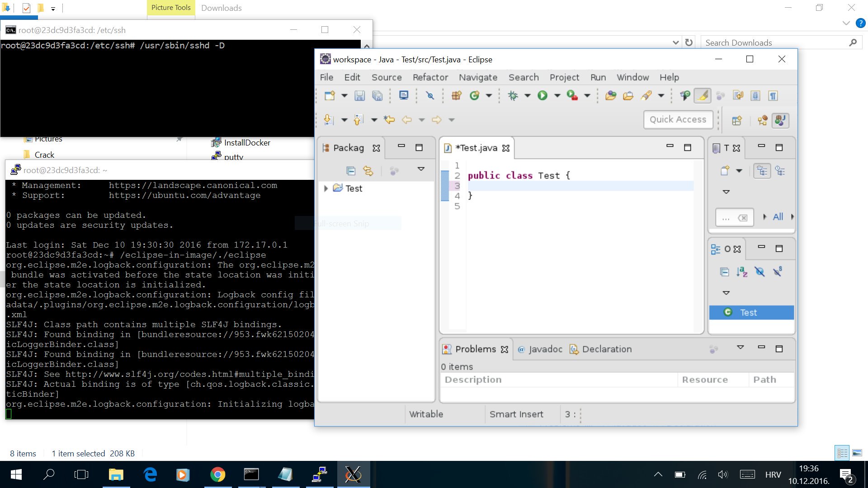Open the Package Explorer view menu triangle
The image size is (868, 488).
(x=421, y=169)
